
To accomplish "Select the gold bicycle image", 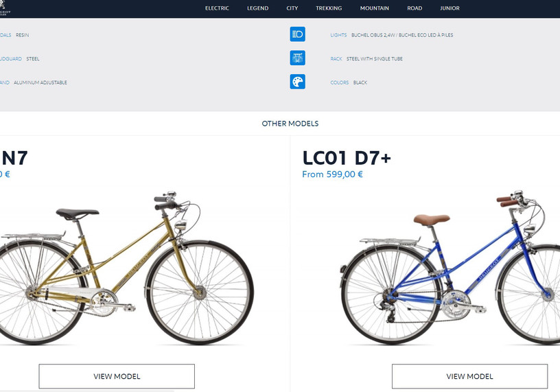I will 126,268.
